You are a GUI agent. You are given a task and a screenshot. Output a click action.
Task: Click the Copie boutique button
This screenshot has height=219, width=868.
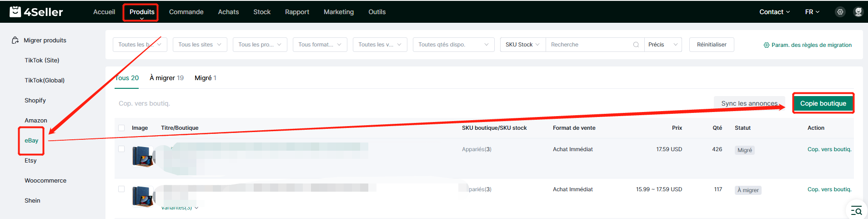coord(823,103)
